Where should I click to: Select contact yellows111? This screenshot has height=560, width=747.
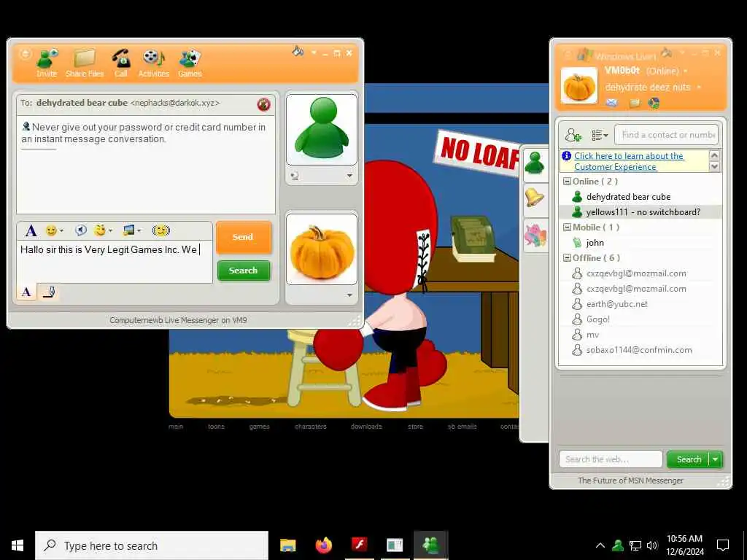(x=640, y=212)
